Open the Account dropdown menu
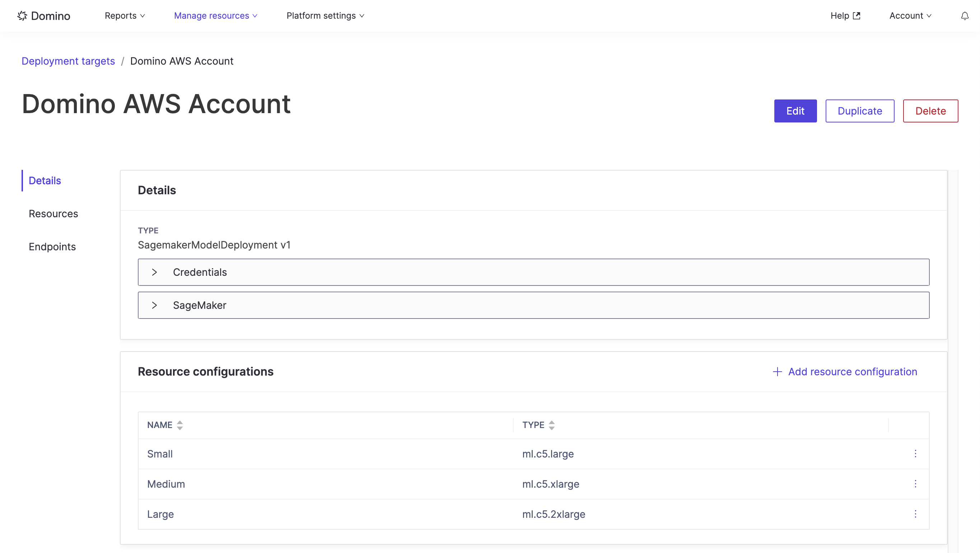Image resolution: width=980 pixels, height=553 pixels. pyautogui.click(x=910, y=15)
